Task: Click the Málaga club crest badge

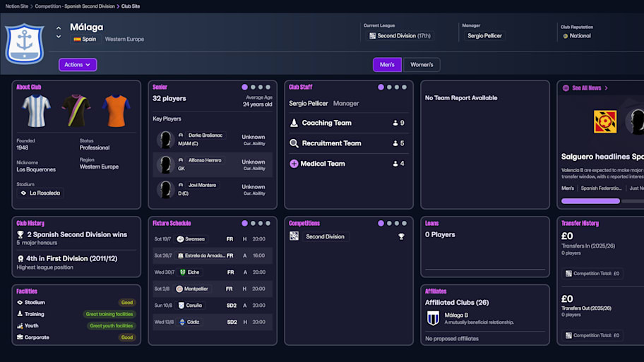Action: click(x=25, y=44)
